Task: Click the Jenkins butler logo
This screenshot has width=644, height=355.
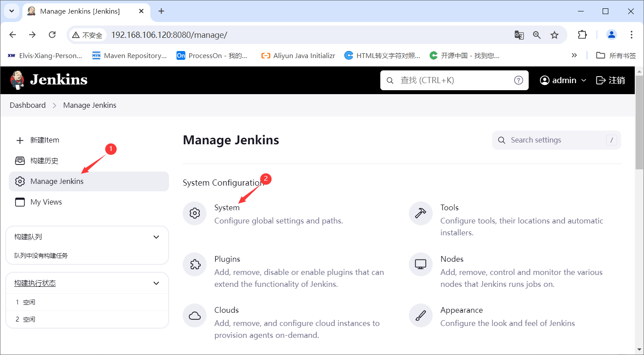Action: (x=18, y=80)
